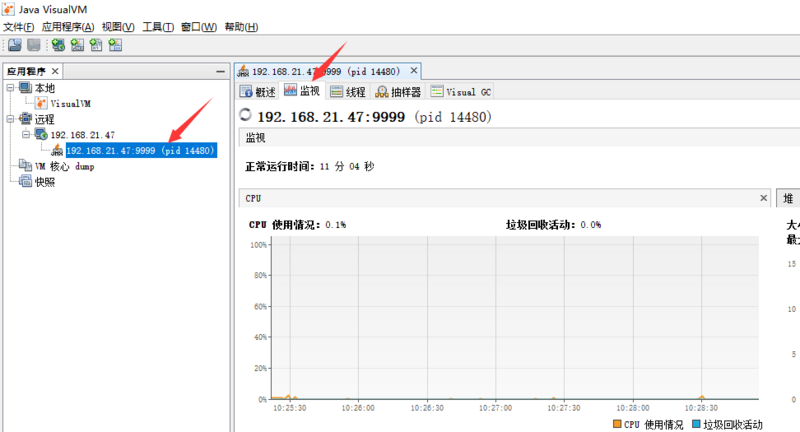The image size is (800, 432).
Task: Close the 应用程序 panel tab
Action: click(55, 71)
